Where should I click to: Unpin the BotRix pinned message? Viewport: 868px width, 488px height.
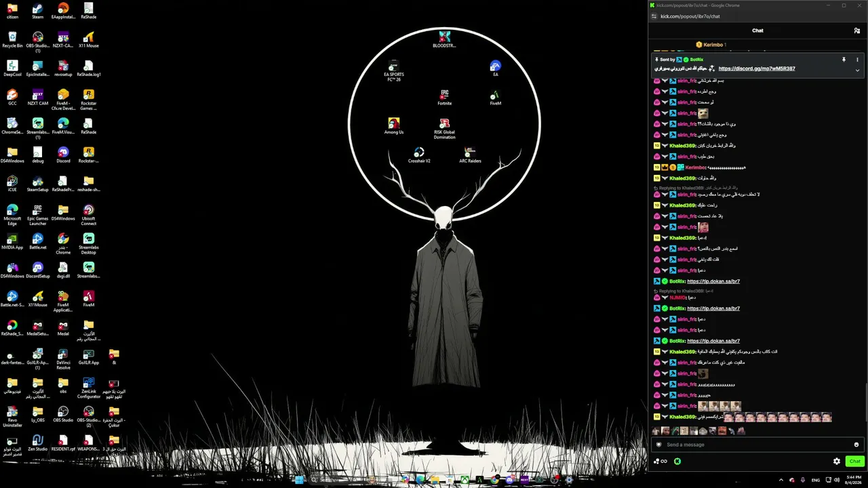point(844,60)
